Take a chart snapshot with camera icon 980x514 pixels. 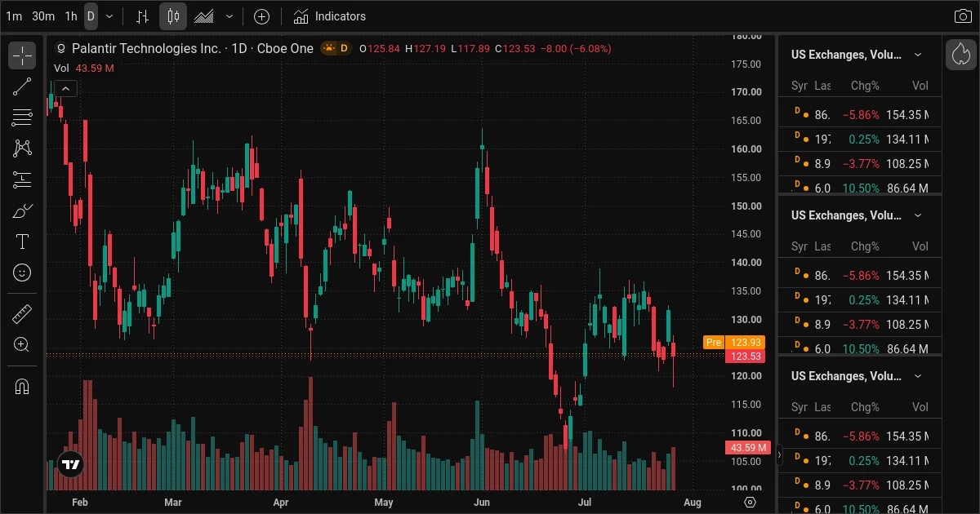pyautogui.click(x=963, y=16)
